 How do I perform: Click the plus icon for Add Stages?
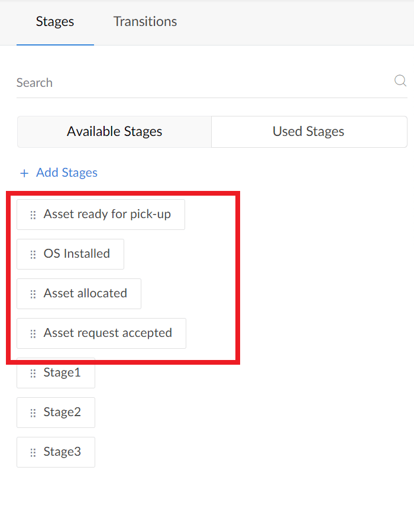(x=24, y=173)
